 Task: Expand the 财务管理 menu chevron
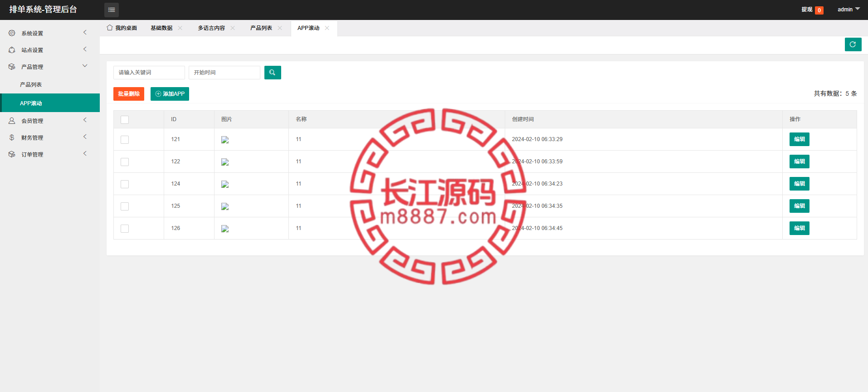click(85, 137)
